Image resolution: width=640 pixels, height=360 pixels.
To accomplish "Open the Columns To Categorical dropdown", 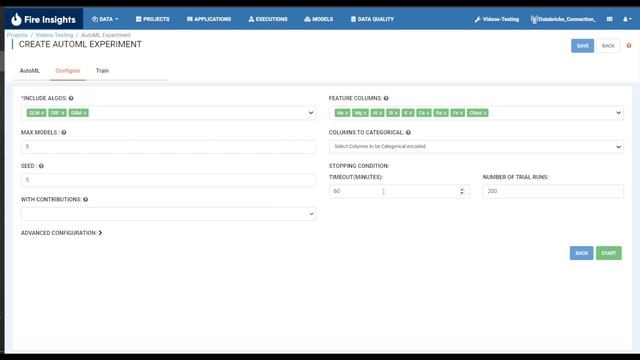I will tap(476, 147).
